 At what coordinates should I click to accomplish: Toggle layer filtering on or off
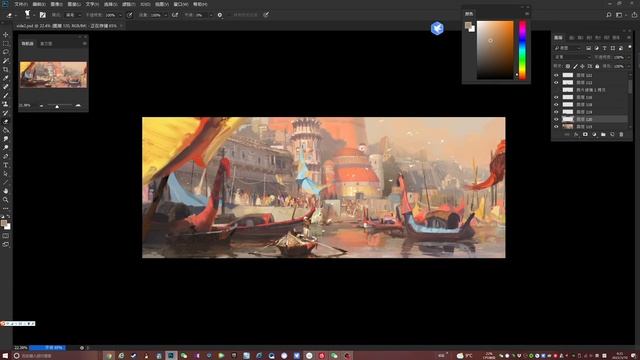[630, 47]
